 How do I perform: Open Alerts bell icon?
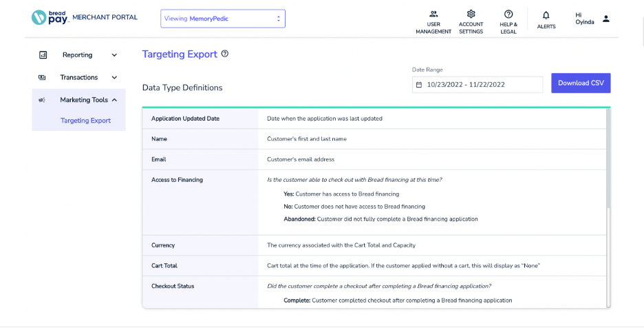[x=546, y=16]
